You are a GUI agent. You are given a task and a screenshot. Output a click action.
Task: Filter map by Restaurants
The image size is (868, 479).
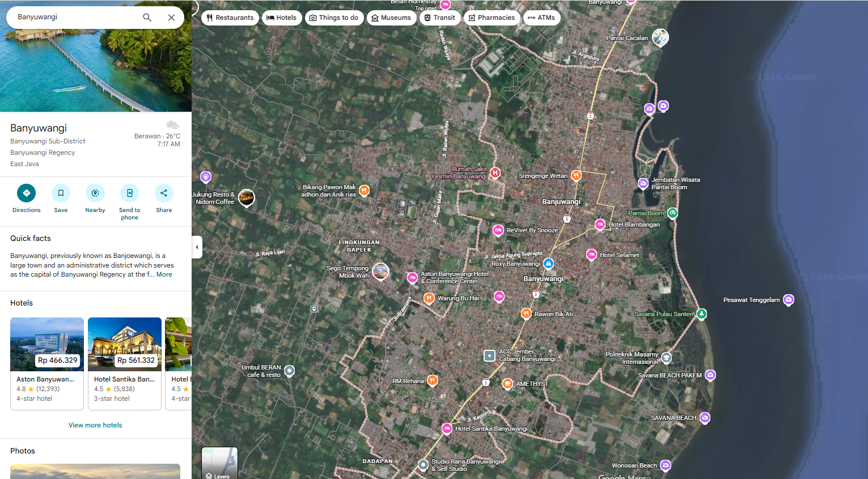[230, 18]
